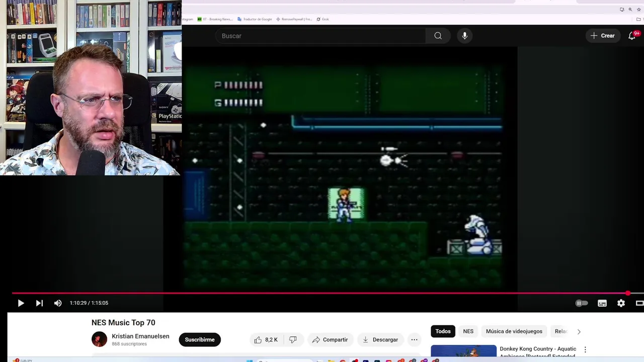Dislike the video
This screenshot has width=644, height=362.
293,340
